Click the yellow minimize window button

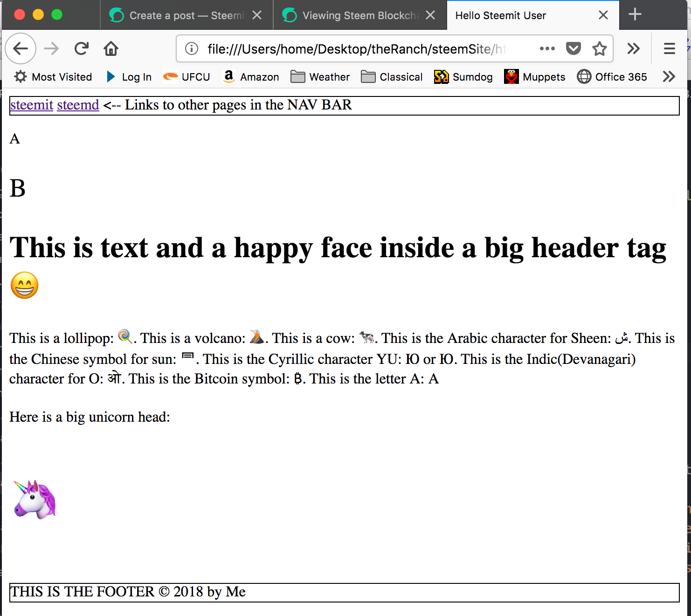point(38,15)
